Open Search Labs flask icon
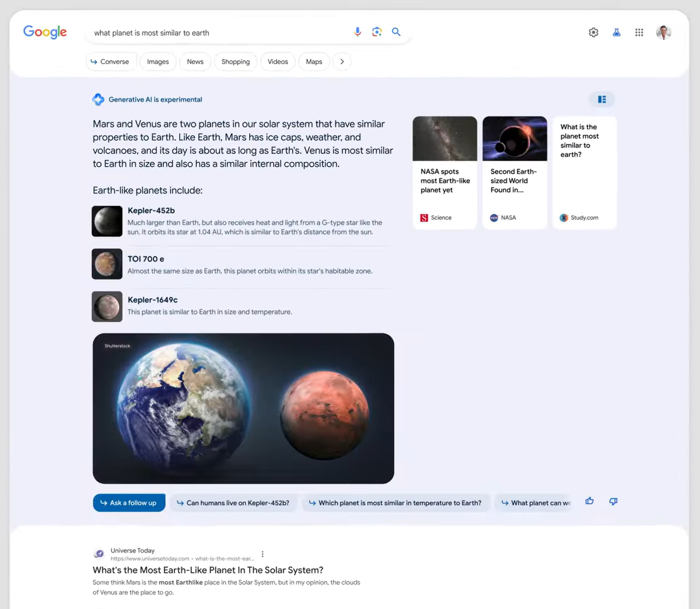The width and height of the screenshot is (700, 609). point(617,33)
